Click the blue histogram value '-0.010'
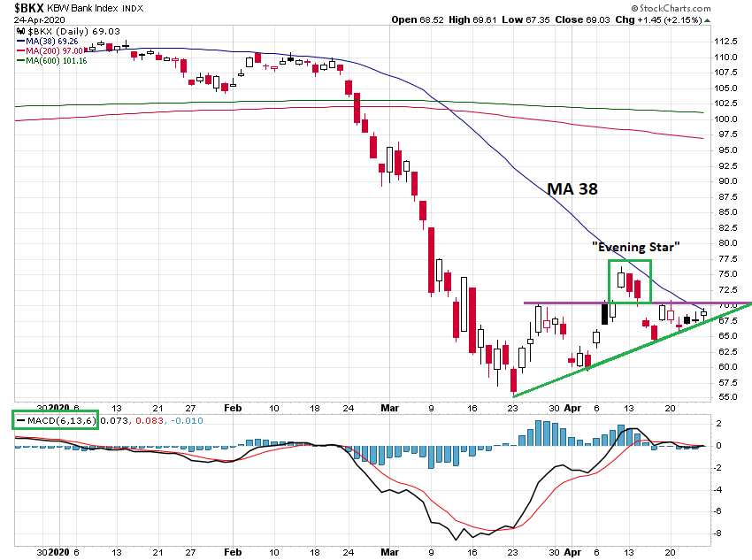 coord(187,420)
